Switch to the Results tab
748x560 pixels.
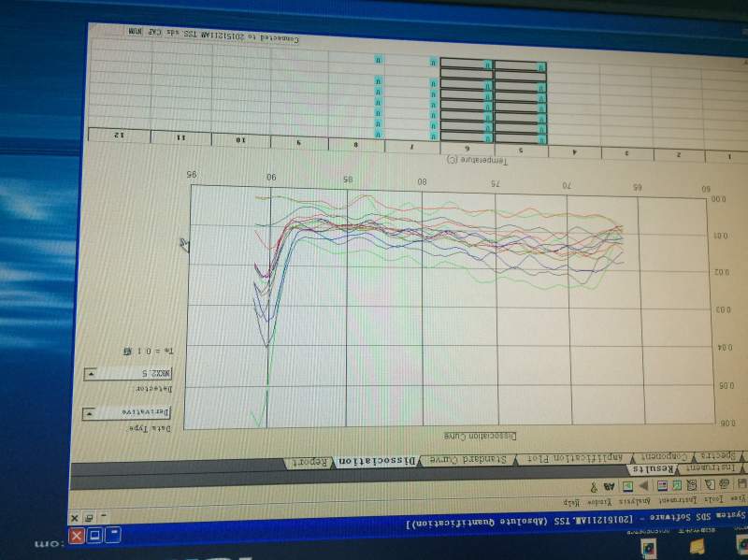click(x=654, y=469)
